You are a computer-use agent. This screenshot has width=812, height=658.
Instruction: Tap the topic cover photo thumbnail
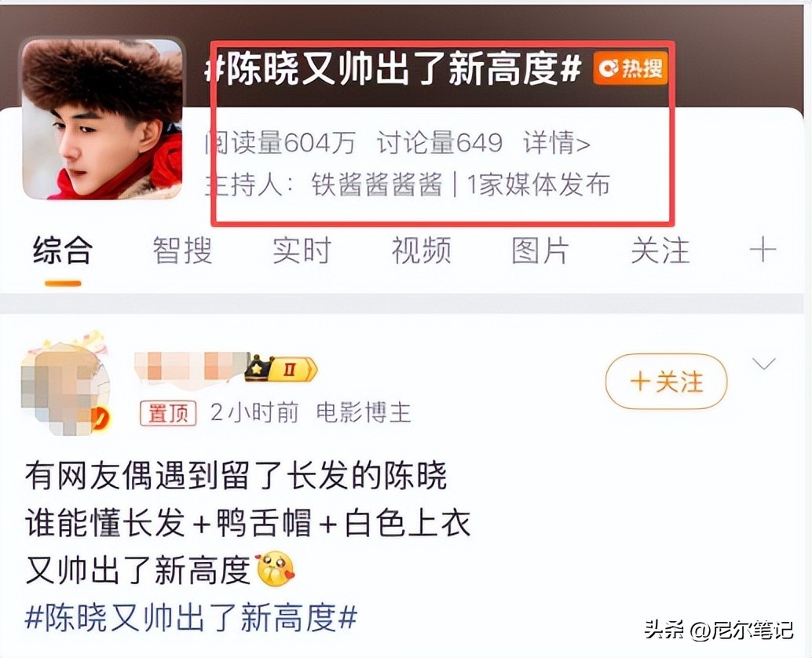point(102,119)
